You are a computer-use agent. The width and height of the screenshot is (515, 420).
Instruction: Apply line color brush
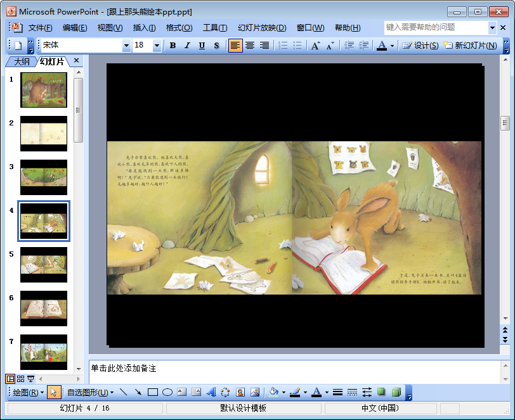[x=295, y=392]
